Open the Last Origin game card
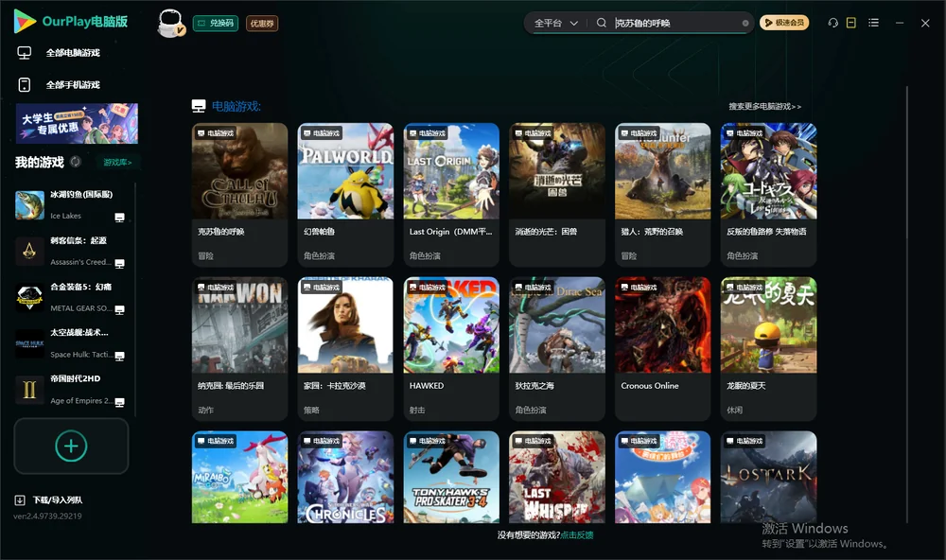 pyautogui.click(x=451, y=194)
